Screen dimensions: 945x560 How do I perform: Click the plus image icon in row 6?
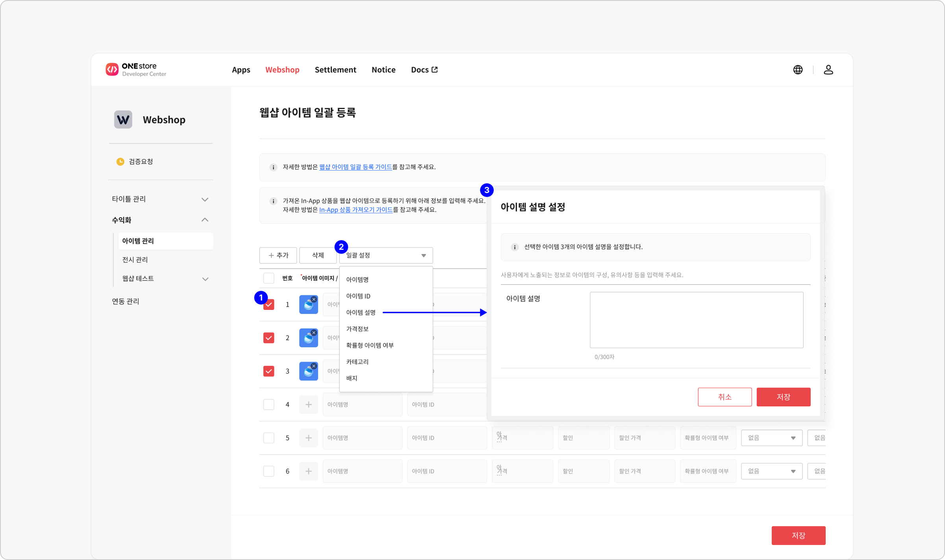tap(308, 471)
